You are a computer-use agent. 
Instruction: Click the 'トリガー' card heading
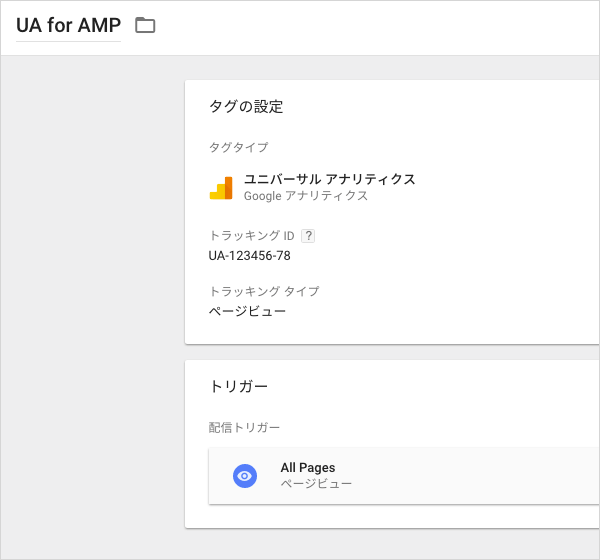238,387
